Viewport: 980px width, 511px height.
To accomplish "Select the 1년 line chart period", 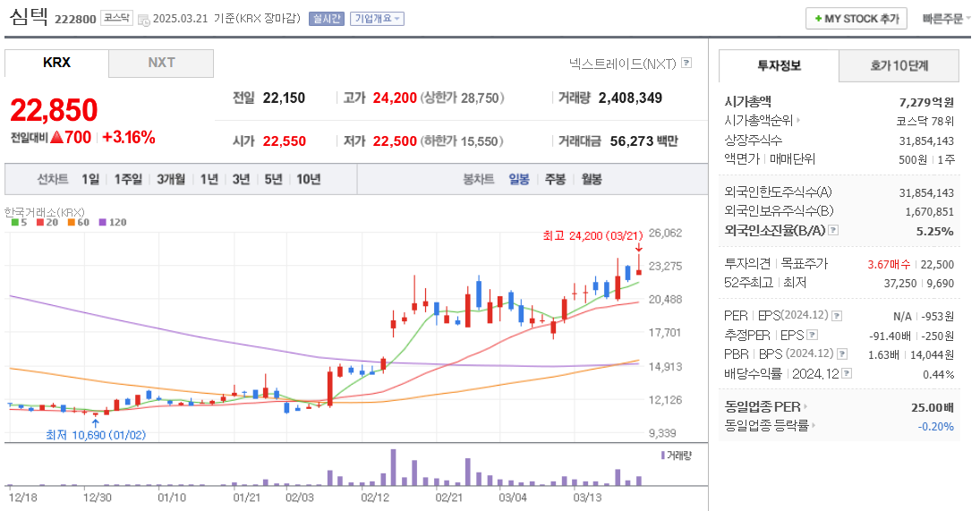I will 209,179.
